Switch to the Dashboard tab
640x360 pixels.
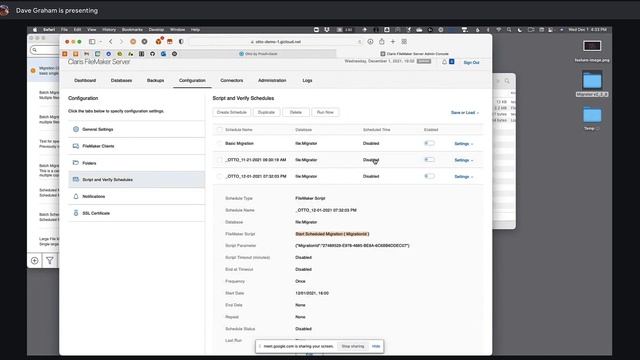(85, 80)
